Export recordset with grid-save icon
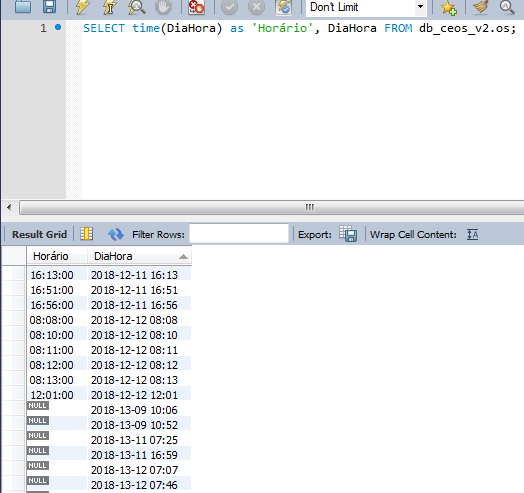This screenshot has width=524, height=493. tap(348, 234)
